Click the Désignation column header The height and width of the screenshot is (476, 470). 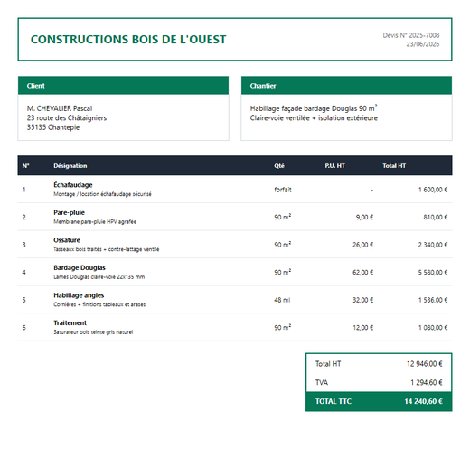(x=70, y=166)
